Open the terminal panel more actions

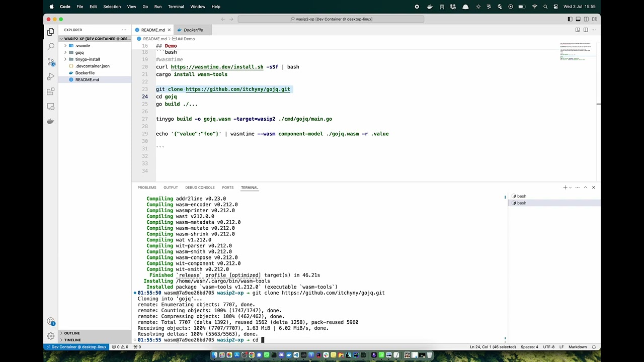coord(578,188)
